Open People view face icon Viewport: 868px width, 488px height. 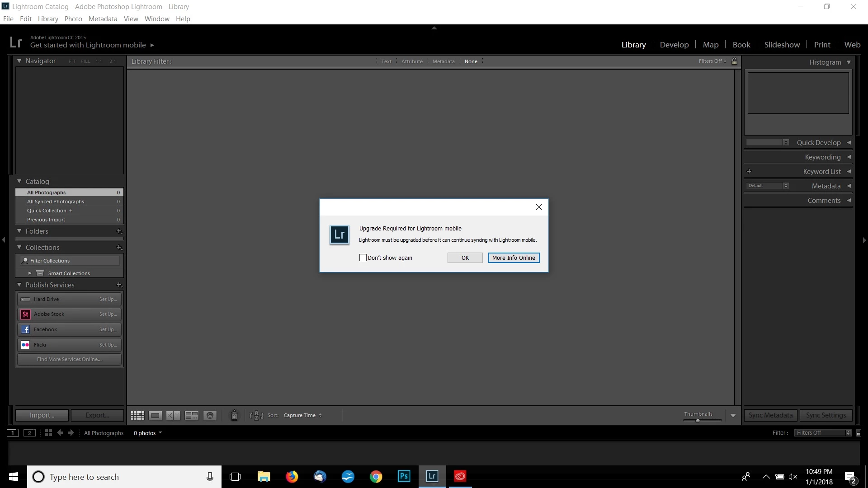(210, 415)
